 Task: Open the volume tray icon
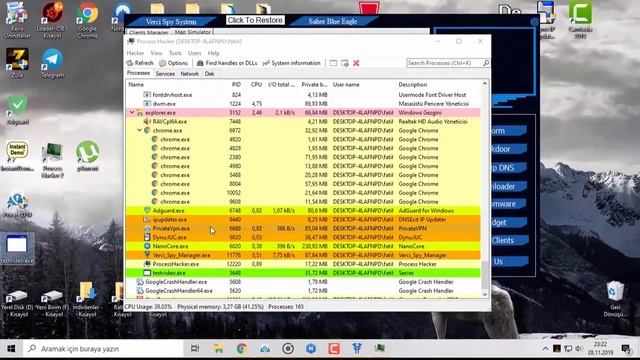tap(579, 349)
